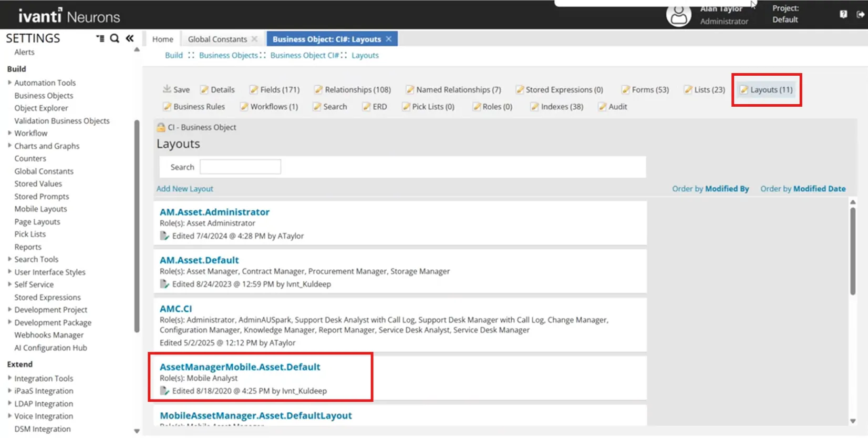Screen dimensions: 868x438
Task: Open AM.Asset.Administrator layout
Action: click(214, 212)
